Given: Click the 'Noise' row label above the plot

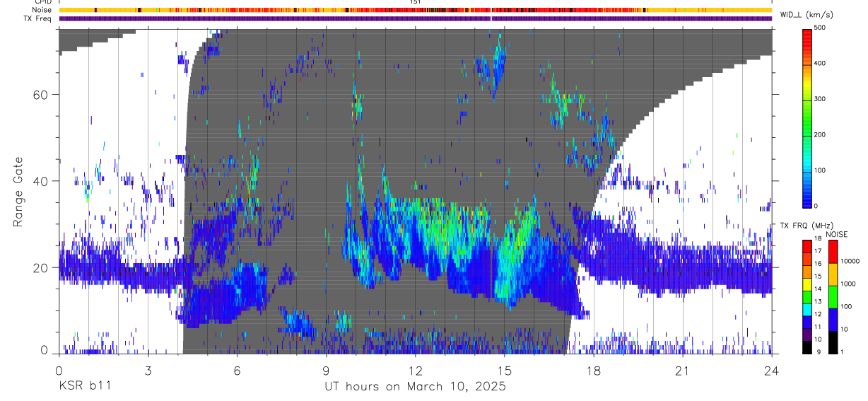Looking at the screenshot, I should coord(43,10).
